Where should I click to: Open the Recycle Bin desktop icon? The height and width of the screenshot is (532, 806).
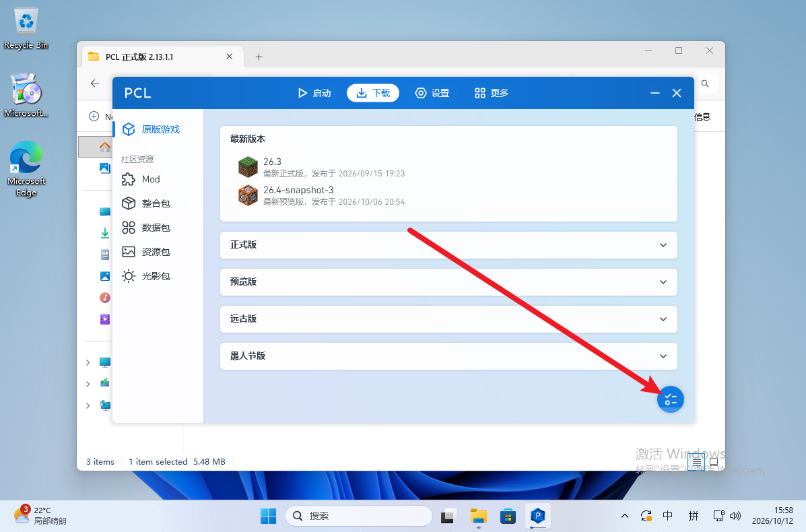point(26,29)
